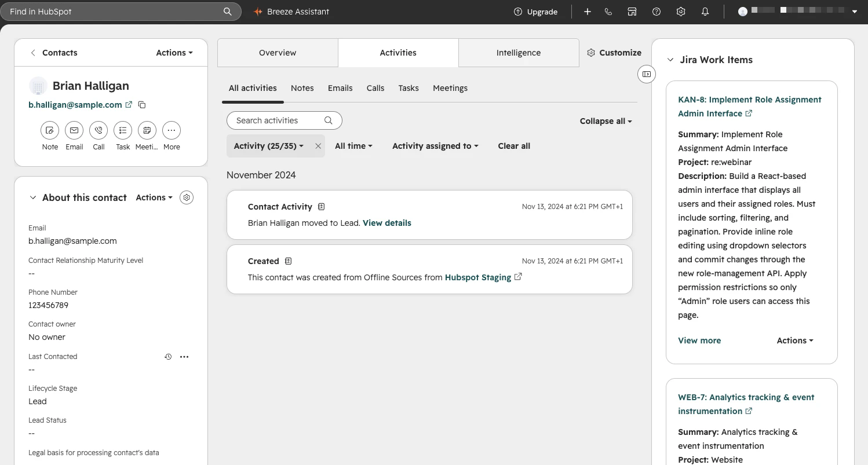The height and width of the screenshot is (465, 868).
Task: Toggle the right sidebar collapse icon
Action: click(647, 74)
